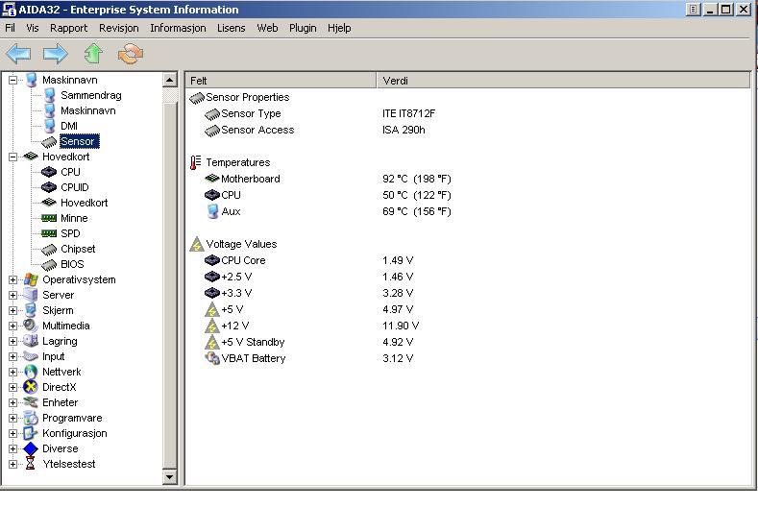The width and height of the screenshot is (758, 532).
Task: Expand the Programvare node
Action: (13, 419)
